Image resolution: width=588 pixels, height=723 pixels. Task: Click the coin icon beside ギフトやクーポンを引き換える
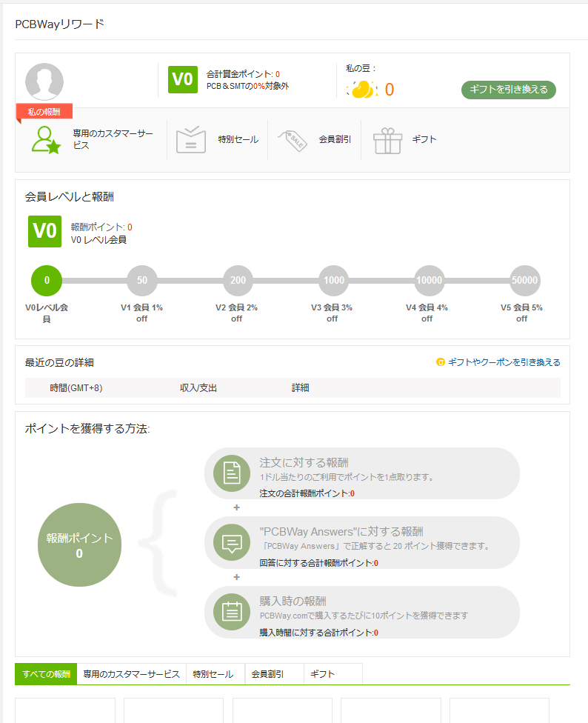(x=441, y=362)
